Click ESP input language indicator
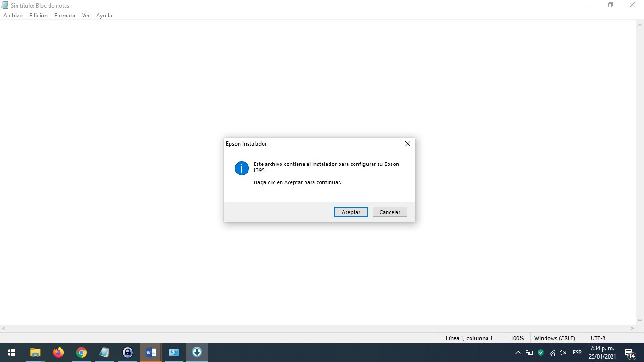The height and width of the screenshot is (362, 644). click(577, 353)
